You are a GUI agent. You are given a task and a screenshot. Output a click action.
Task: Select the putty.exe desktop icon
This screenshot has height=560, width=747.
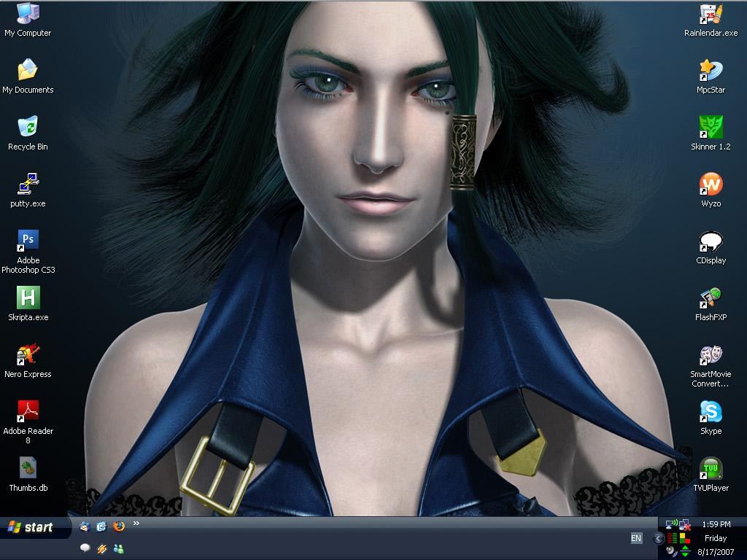28,190
